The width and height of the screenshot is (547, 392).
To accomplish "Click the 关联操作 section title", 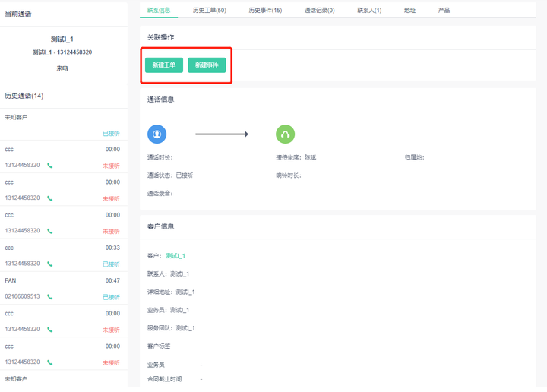I will 160,37.
